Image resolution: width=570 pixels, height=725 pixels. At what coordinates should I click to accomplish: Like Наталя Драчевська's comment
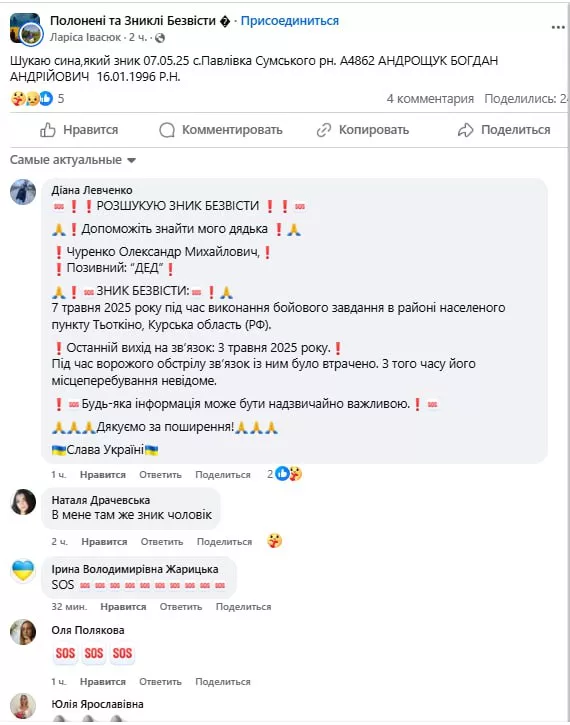pos(104,541)
